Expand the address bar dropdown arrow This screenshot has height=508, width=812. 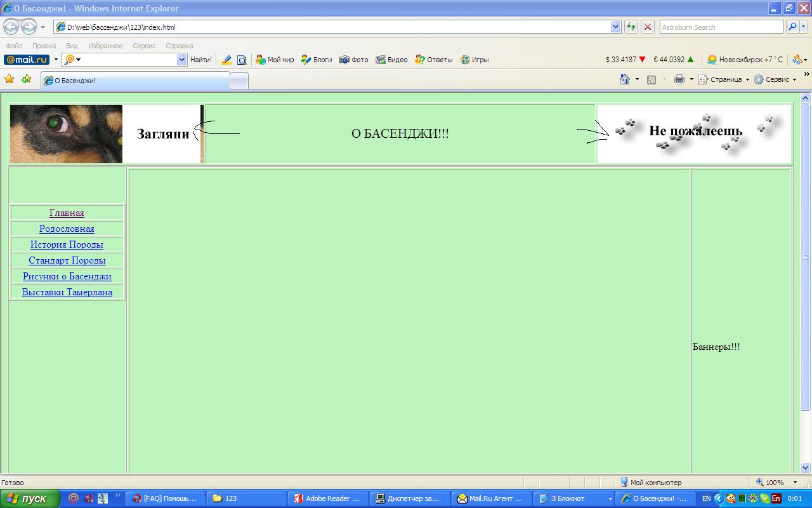[615, 27]
